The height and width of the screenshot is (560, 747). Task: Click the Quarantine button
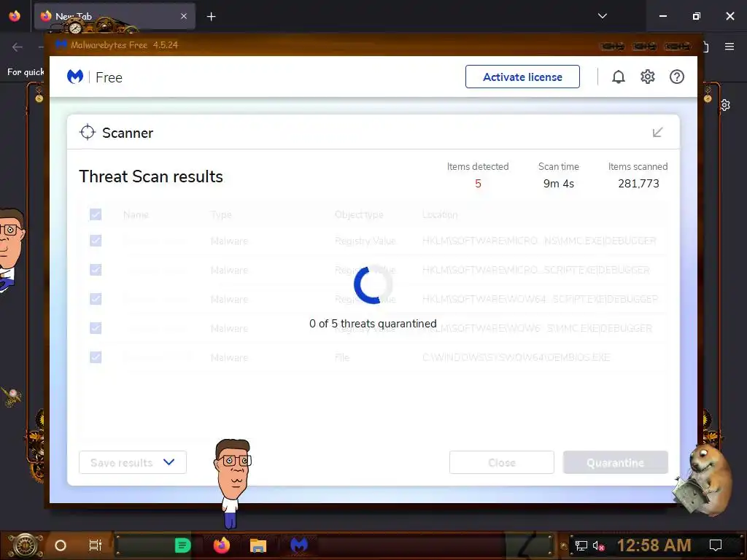coord(616,462)
